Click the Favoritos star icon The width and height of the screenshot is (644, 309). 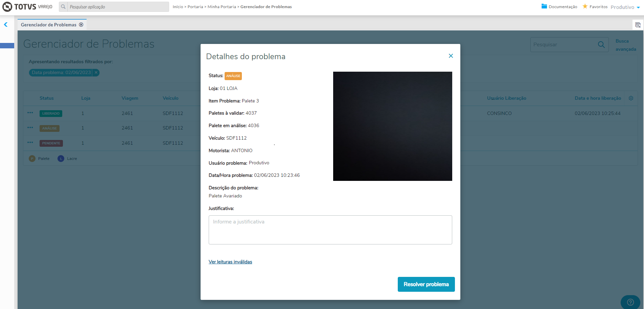click(585, 6)
